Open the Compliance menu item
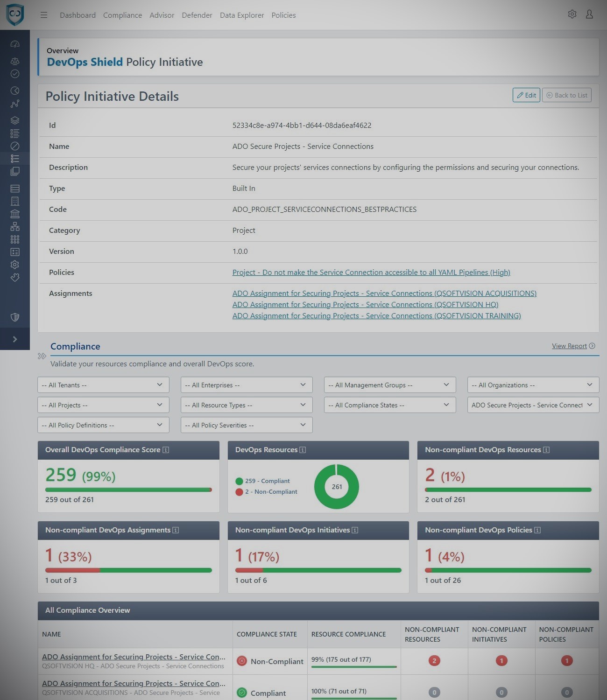 point(122,15)
